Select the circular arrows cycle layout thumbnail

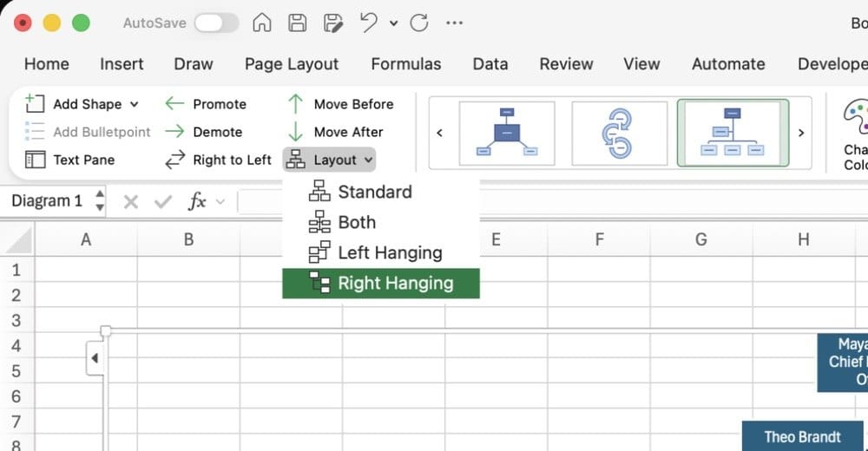click(620, 133)
